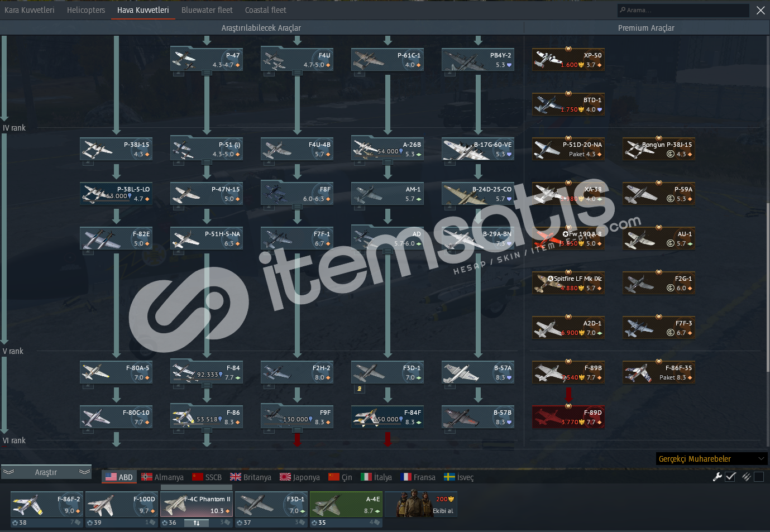Image resolution: width=770 pixels, height=532 pixels.
Task: Select the F7F-3 premium aircraft
Action: [659, 328]
